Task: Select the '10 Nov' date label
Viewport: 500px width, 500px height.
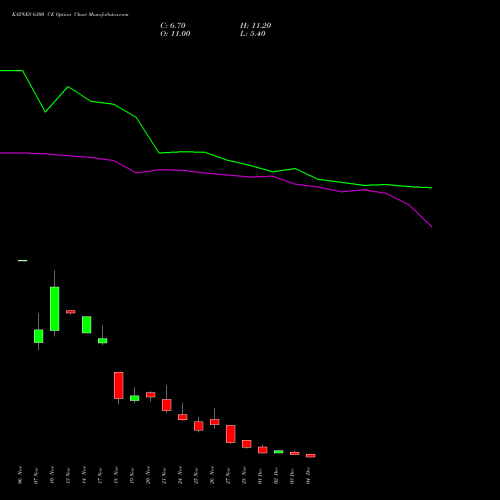Action: pyautogui.click(x=52, y=475)
